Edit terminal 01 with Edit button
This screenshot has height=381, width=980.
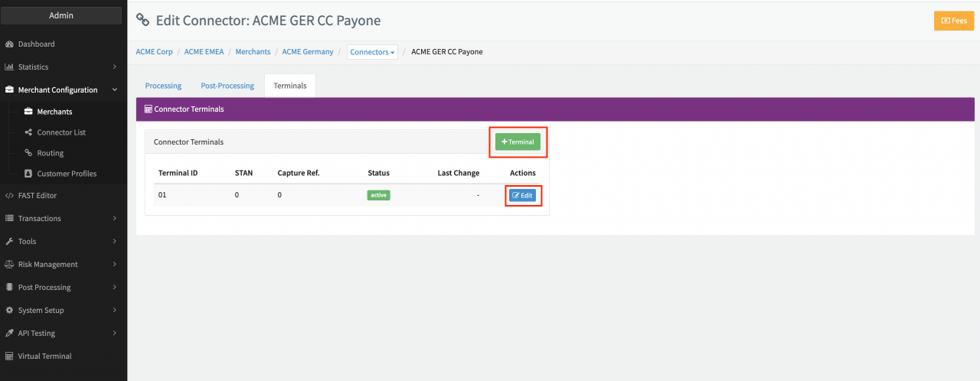click(523, 196)
